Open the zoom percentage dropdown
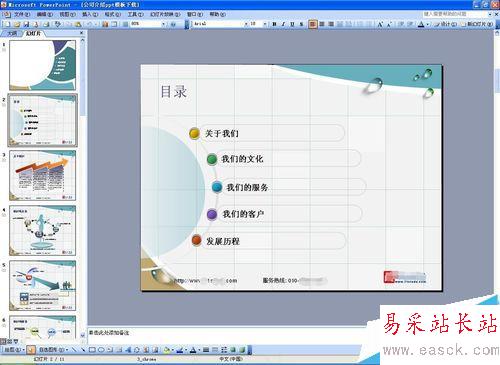Image resolution: width=500 pixels, height=365 pixels. pos(163,24)
